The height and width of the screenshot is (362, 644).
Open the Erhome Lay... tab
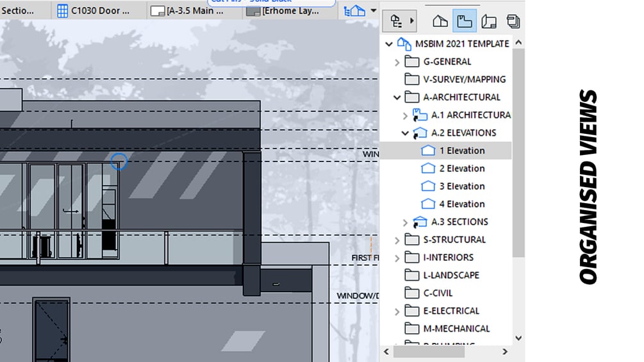coord(290,11)
